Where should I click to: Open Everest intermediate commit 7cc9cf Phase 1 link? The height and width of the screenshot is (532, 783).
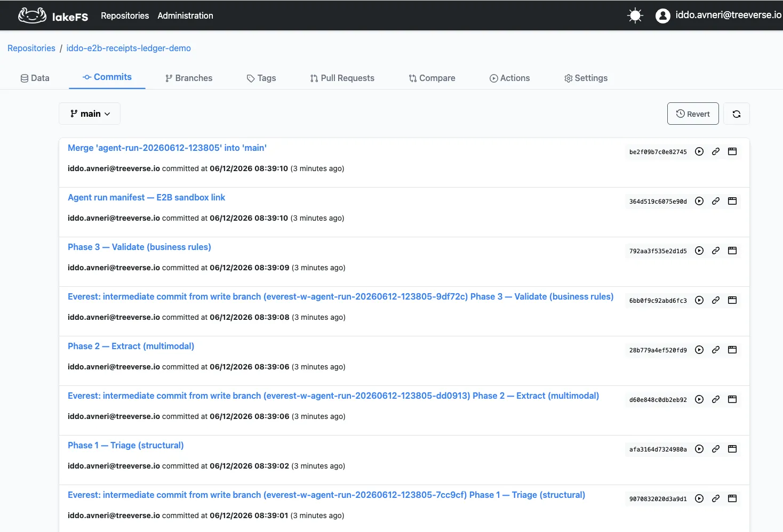click(326, 495)
